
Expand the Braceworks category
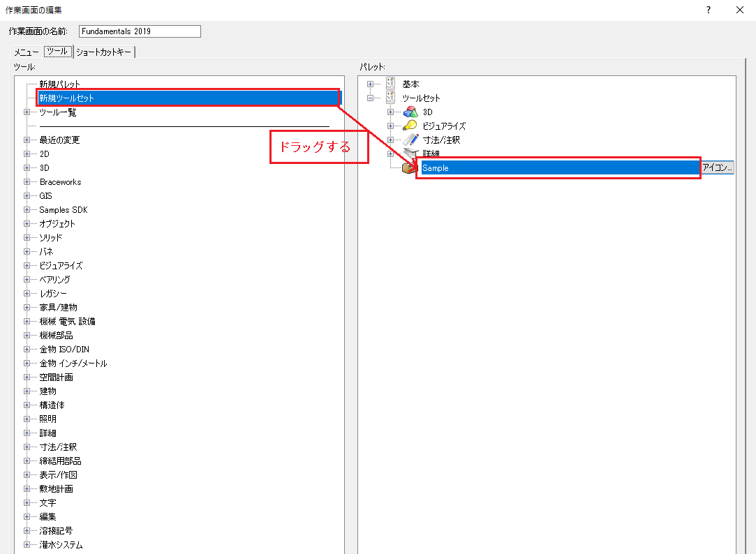coord(27,181)
